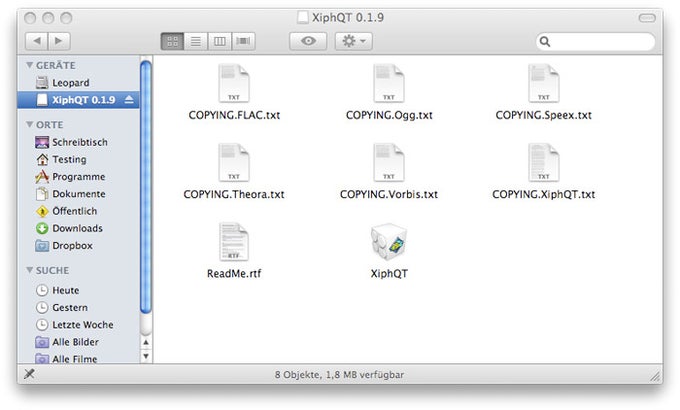This screenshot has height=410, width=680.
Task: Click the status bar objects count text
Action: [340, 374]
